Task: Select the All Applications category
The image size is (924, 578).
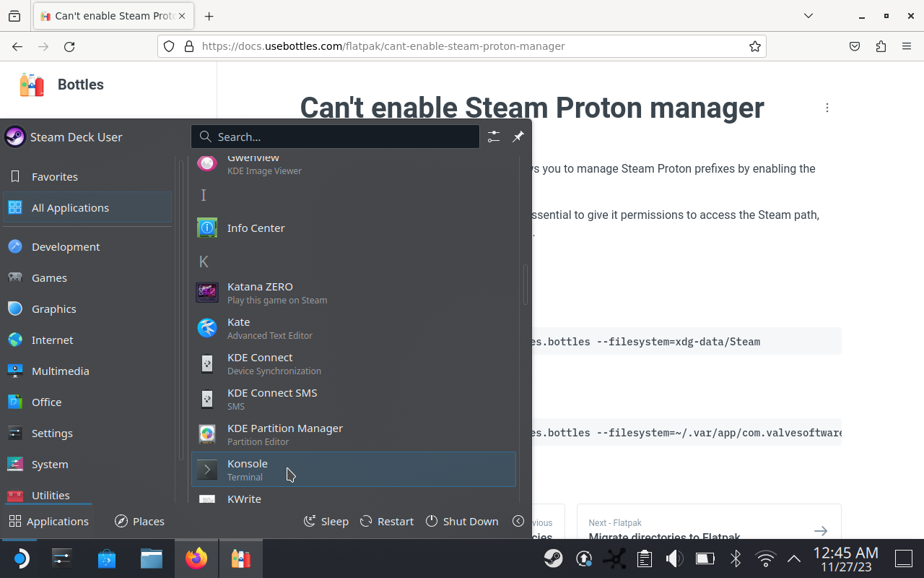Action: (87, 207)
